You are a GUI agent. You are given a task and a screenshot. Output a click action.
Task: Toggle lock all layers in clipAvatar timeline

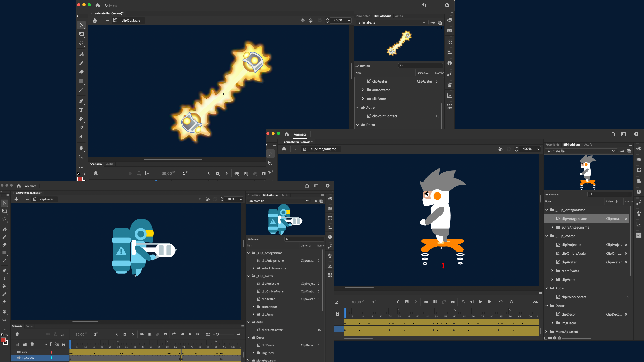pyautogui.click(x=63, y=344)
